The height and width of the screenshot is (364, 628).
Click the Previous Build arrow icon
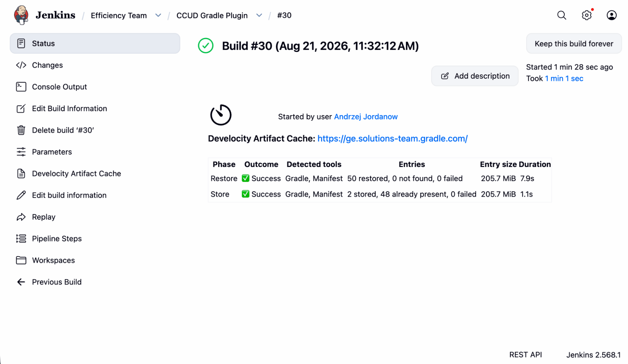pyautogui.click(x=21, y=282)
